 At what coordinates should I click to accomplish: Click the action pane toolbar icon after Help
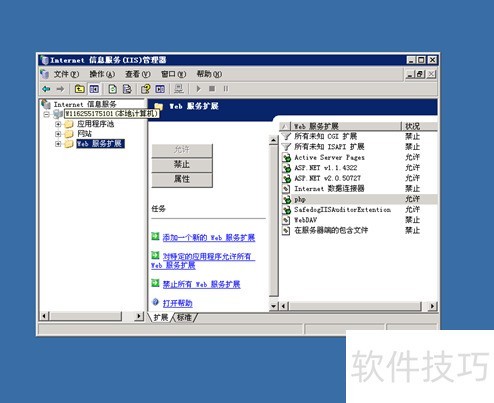click(x=160, y=89)
